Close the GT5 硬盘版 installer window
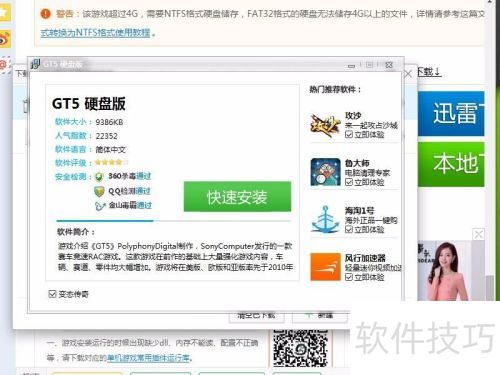 (389, 65)
